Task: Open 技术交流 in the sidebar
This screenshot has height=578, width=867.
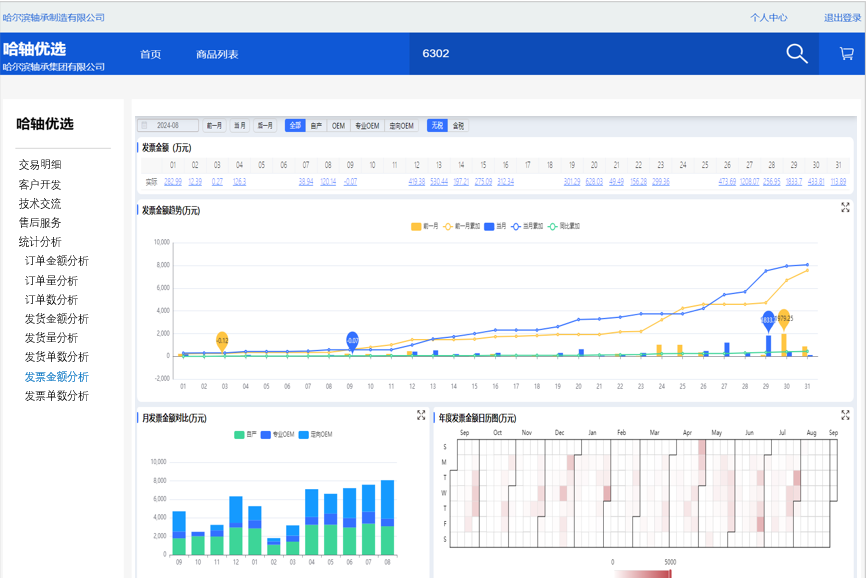Action: 40,204
